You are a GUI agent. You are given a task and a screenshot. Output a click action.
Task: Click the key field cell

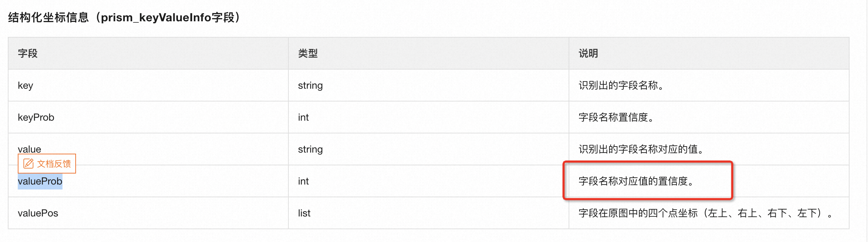[x=148, y=85]
